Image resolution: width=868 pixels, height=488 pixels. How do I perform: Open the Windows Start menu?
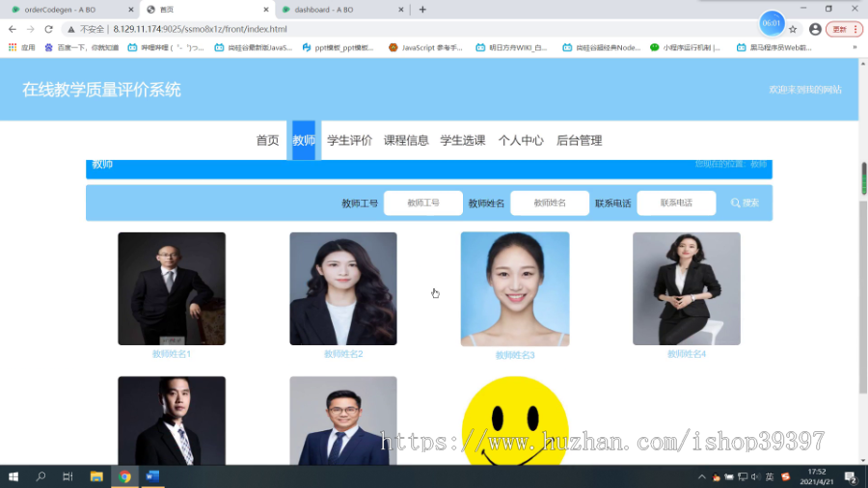click(14, 476)
